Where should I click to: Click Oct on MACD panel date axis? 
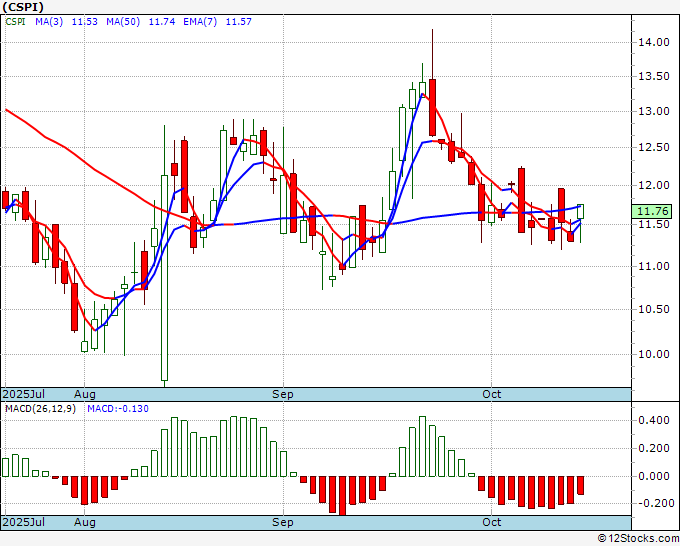tap(492, 522)
